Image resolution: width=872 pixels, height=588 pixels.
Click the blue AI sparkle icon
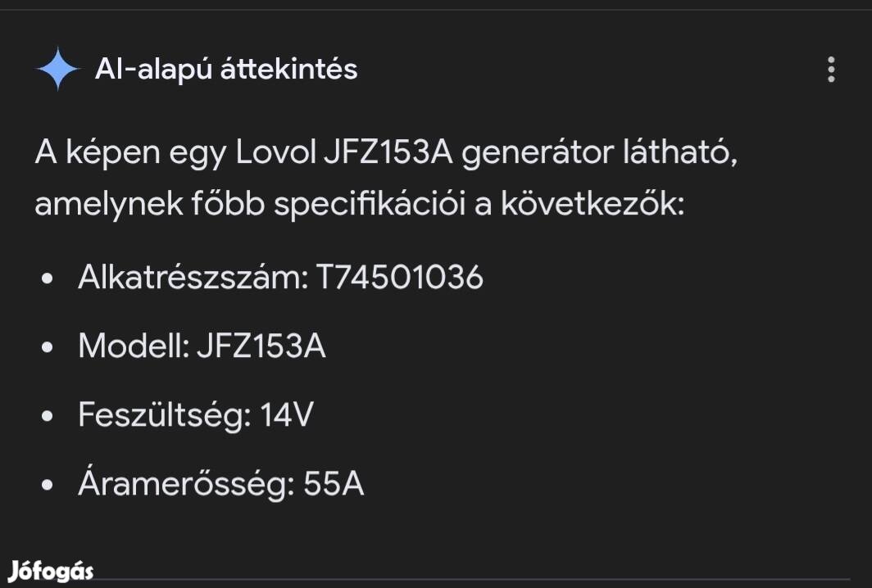57,70
